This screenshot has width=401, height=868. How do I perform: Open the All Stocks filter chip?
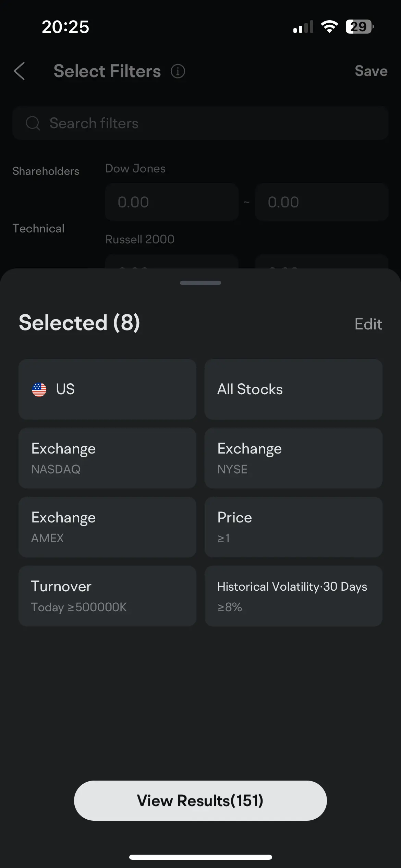[293, 389]
